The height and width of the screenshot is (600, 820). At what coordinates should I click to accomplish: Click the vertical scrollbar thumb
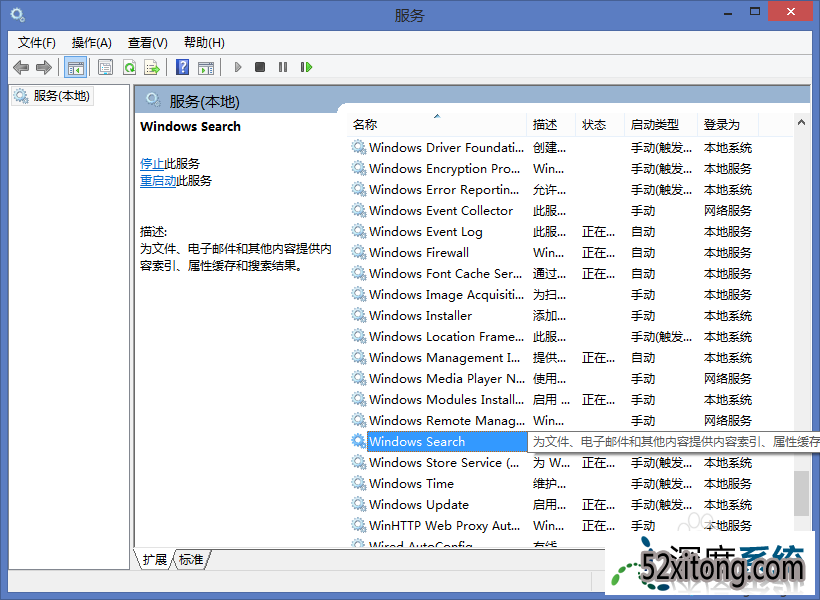(x=801, y=493)
